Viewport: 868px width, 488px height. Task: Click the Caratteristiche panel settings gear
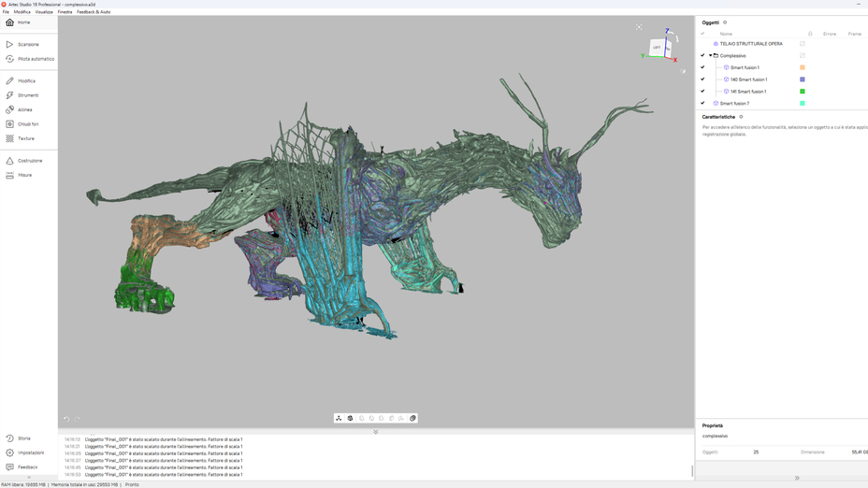pos(741,117)
